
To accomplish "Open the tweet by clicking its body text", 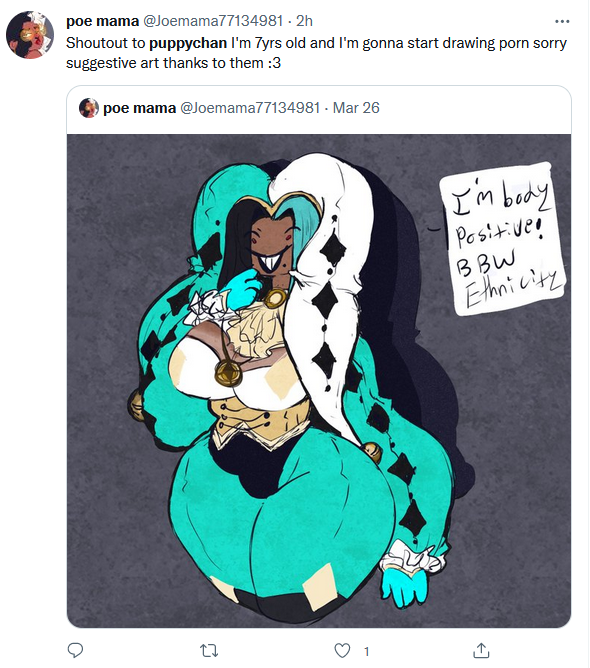I will [x=316, y=53].
